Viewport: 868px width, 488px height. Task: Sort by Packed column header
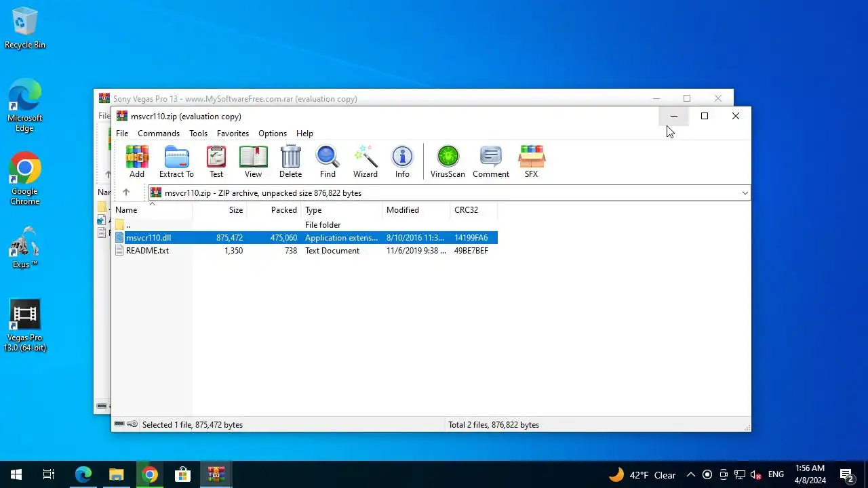coord(274,210)
